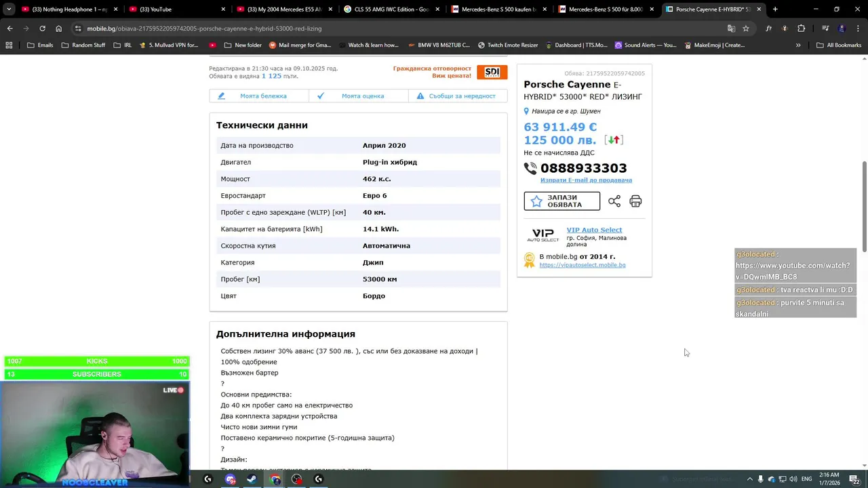
Task: Show hidden tray icons chevron
Action: [x=749, y=479]
